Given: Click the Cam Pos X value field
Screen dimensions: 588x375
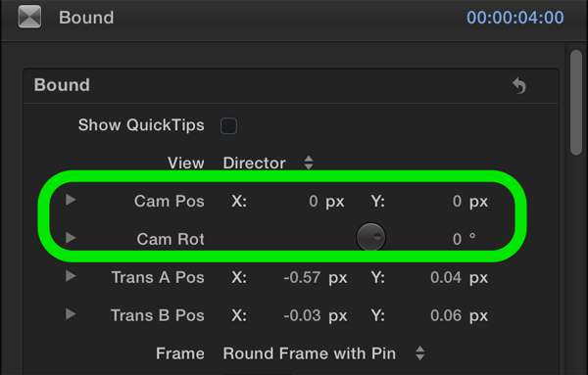Looking at the screenshot, I should [314, 201].
